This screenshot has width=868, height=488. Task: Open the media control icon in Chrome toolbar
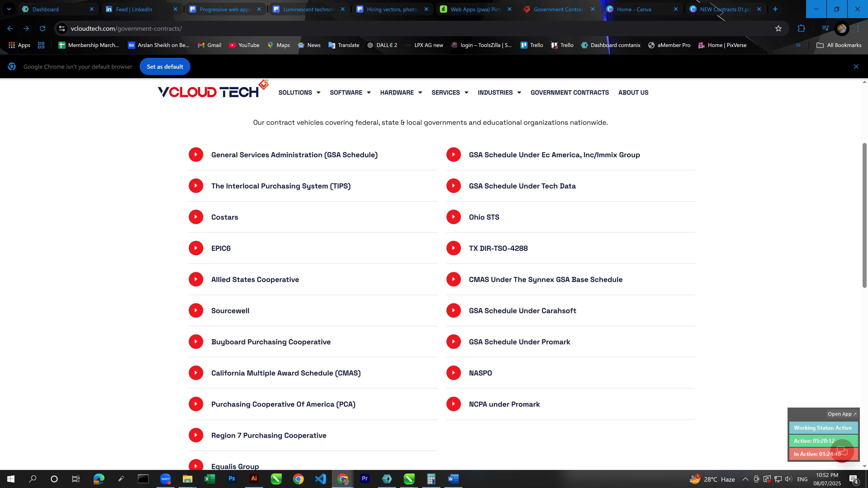825,29
